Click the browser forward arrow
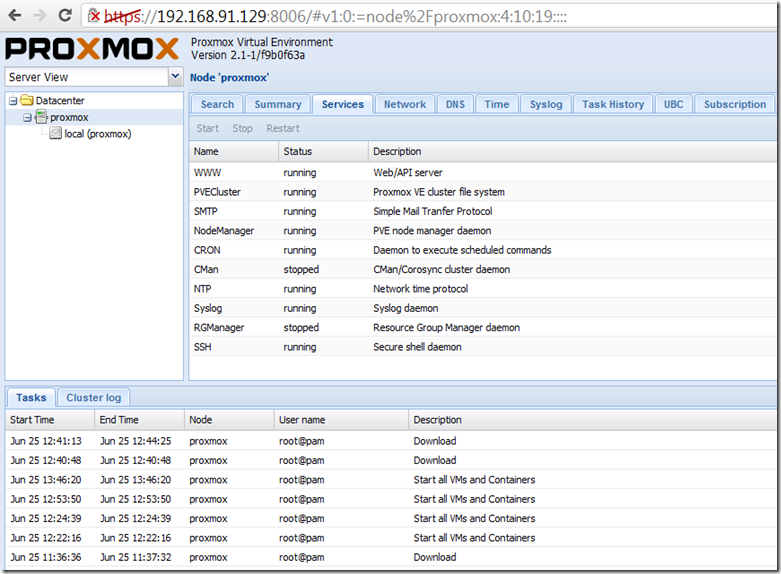 [x=40, y=15]
